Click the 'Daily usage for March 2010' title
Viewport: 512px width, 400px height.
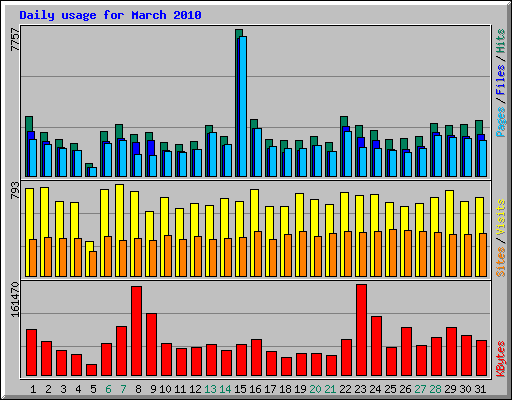tap(110, 15)
